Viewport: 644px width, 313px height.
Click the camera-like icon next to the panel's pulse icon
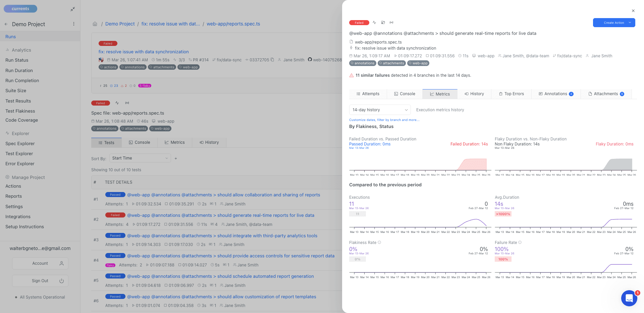tap(383, 22)
